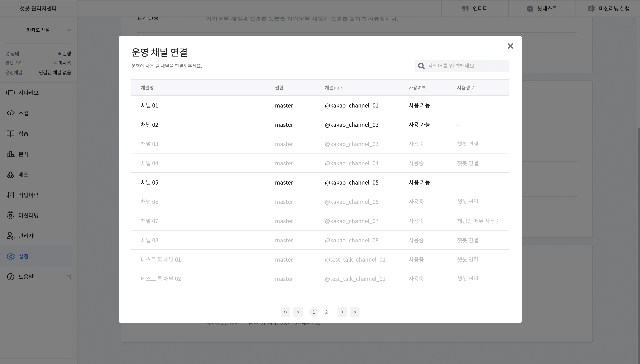Screen dimensions: 640x364
Task: Open the 작업이력 history icon
Action: [10, 195]
